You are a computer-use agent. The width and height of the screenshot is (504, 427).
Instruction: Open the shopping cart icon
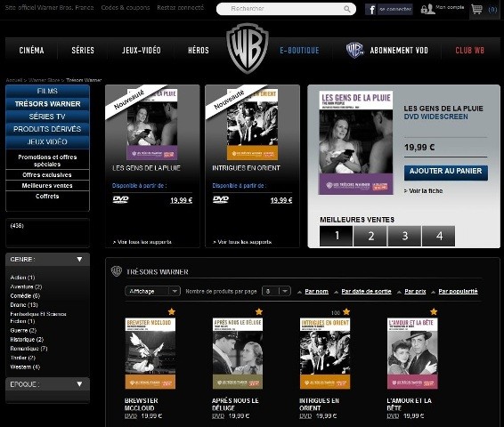(476, 9)
